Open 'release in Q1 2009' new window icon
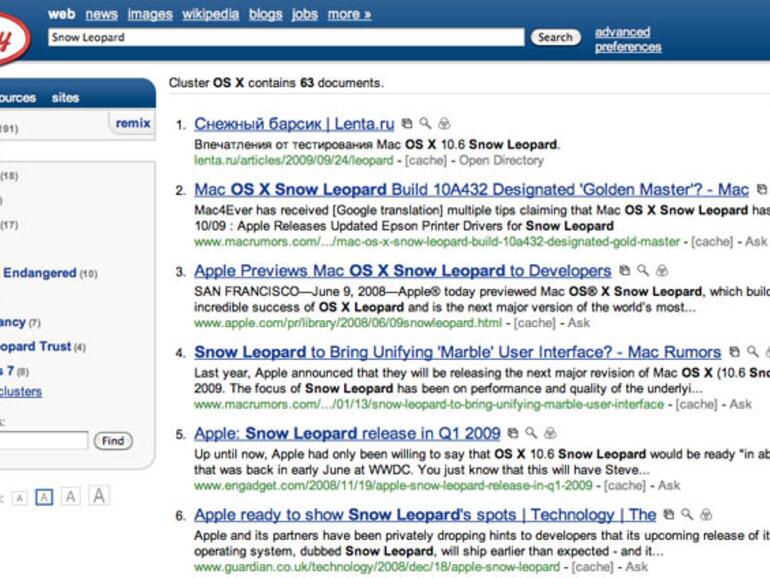Viewport: 770px width, 578px height. [513, 433]
